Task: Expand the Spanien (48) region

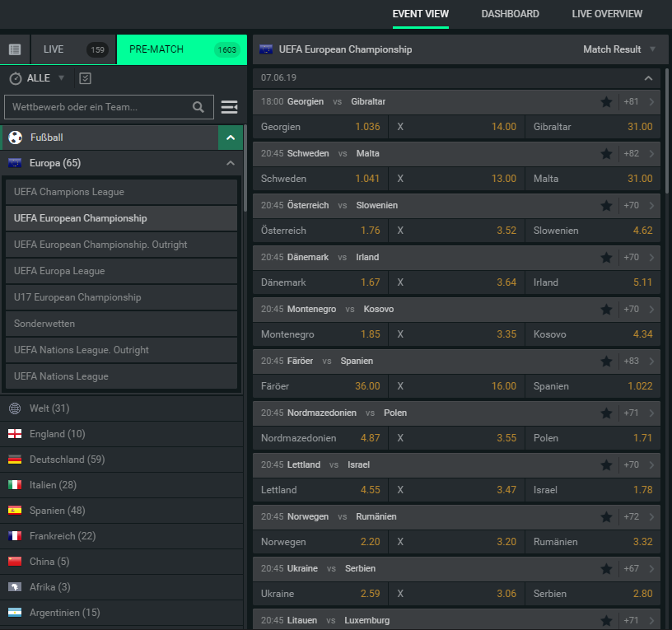Action: click(122, 511)
